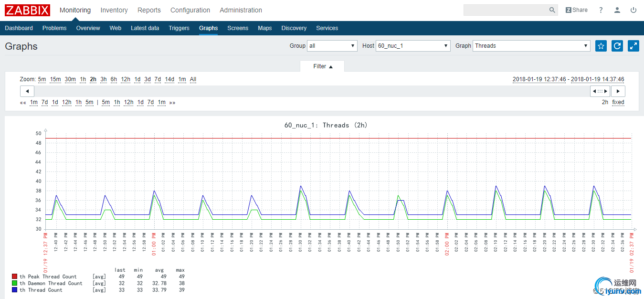Set Zoom to 15m

pos(55,79)
